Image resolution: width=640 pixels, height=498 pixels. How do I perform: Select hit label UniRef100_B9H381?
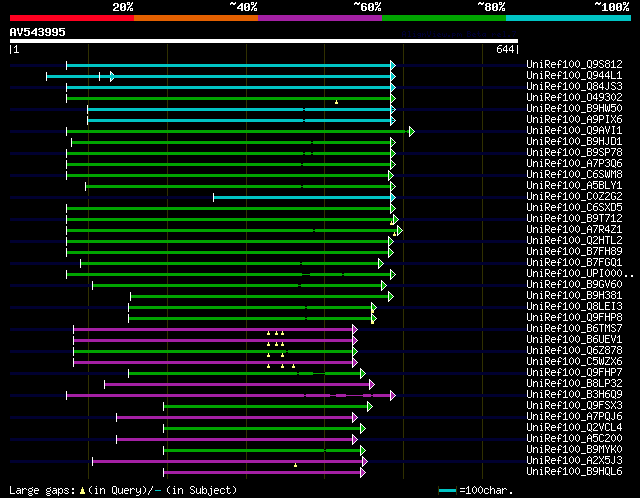574,296
